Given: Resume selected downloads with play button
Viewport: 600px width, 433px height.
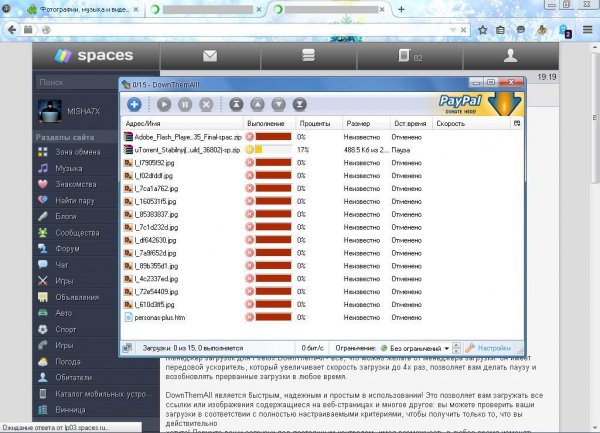Looking at the screenshot, I should click(x=164, y=104).
